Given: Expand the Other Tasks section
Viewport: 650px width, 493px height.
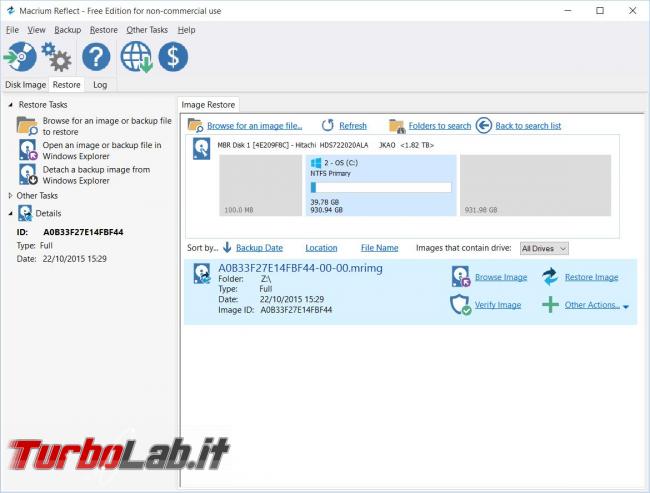Looking at the screenshot, I should (x=10, y=195).
